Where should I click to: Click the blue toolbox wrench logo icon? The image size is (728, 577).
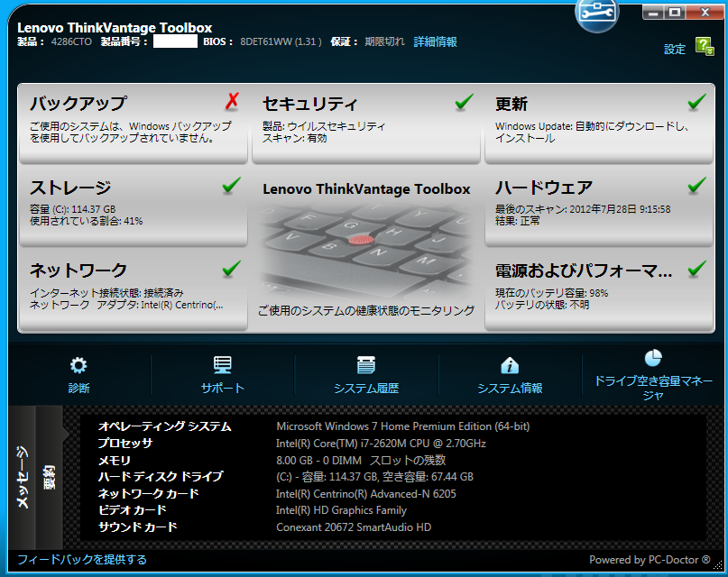coord(597,14)
